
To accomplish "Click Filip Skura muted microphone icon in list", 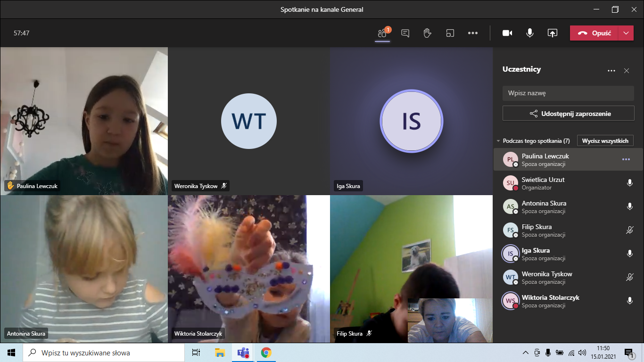I will 630,230.
